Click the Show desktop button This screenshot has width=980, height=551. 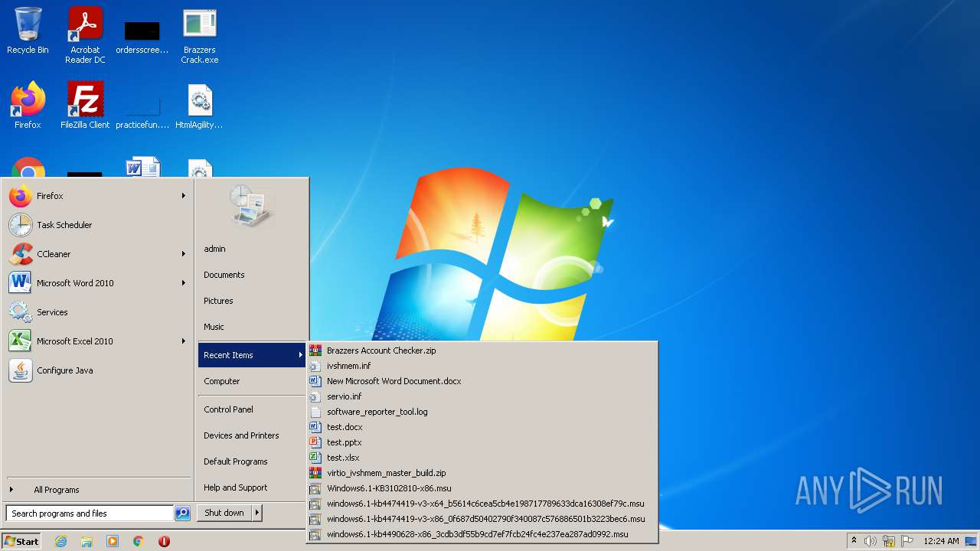tap(972, 541)
